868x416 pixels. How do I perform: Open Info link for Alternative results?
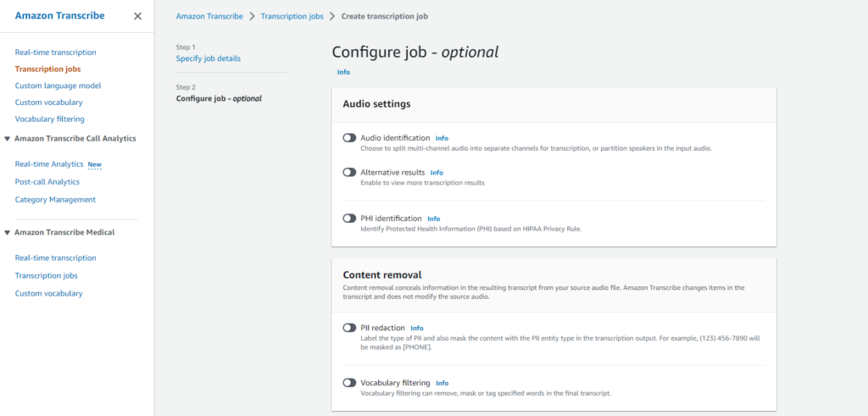tap(437, 173)
